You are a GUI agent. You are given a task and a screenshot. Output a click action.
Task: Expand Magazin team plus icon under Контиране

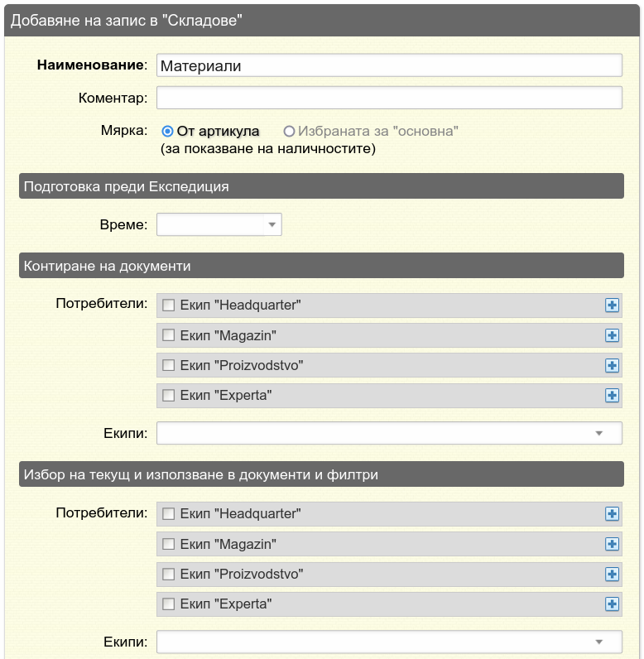coord(612,335)
